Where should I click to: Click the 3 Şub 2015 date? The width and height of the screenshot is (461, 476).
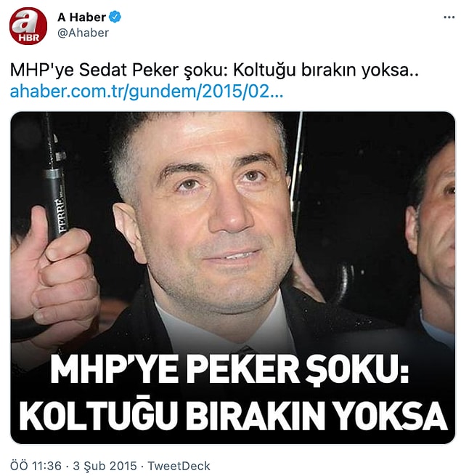coord(105,466)
